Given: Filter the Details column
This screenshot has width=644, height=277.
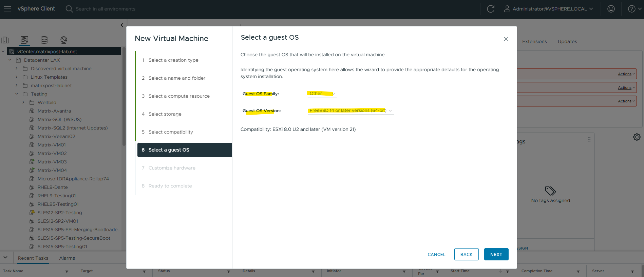Looking at the screenshot, I should tap(313, 272).
